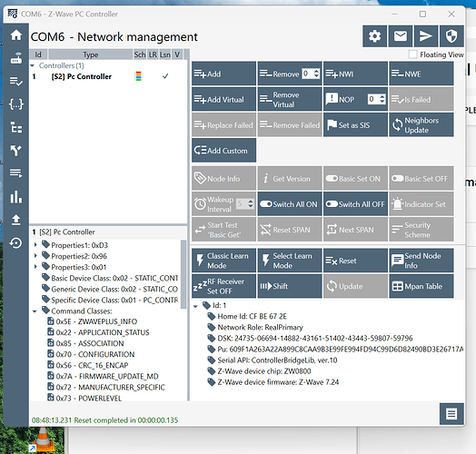The height and width of the screenshot is (454, 476).
Task: Expand Properties2: 0x96 node
Action: click(x=35, y=256)
